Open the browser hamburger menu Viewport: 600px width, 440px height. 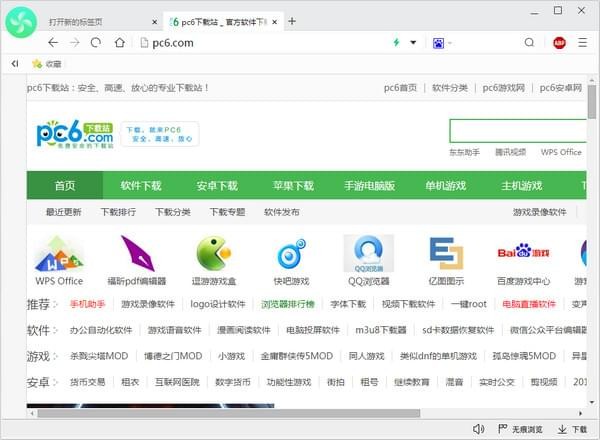(582, 42)
